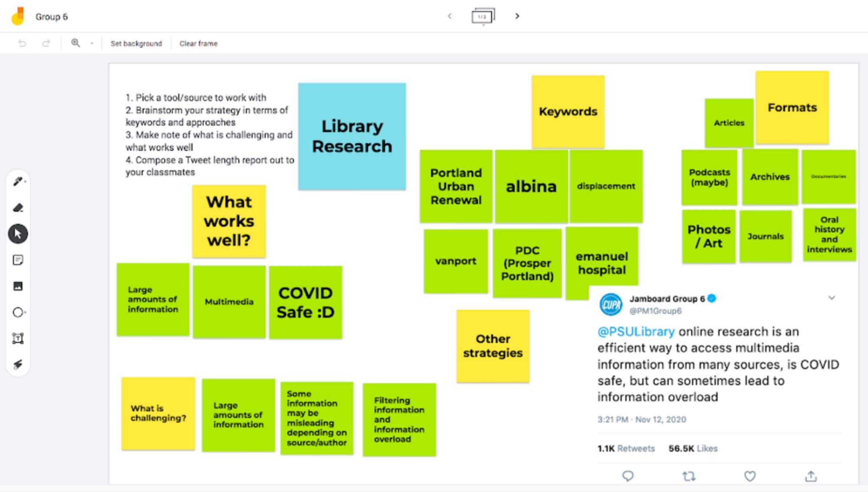Choose the Circle shape tool
Viewport: 868px width, 492px height.
[18, 312]
